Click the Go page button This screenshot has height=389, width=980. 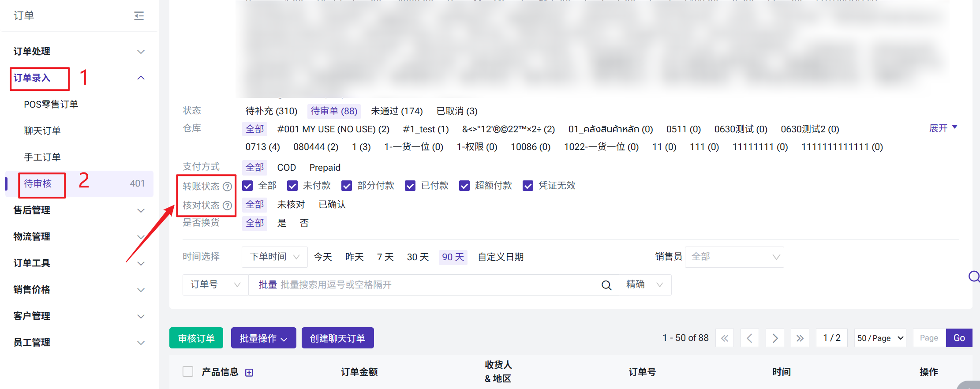(959, 338)
